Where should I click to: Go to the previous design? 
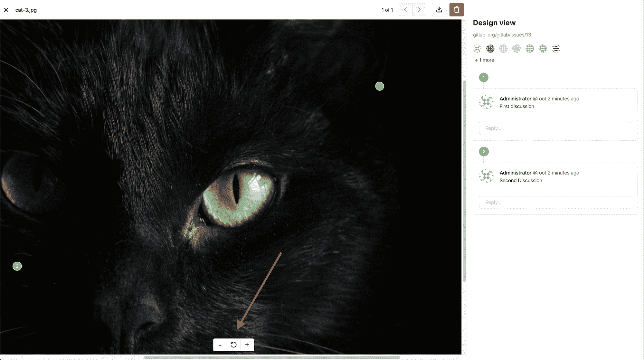point(405,10)
